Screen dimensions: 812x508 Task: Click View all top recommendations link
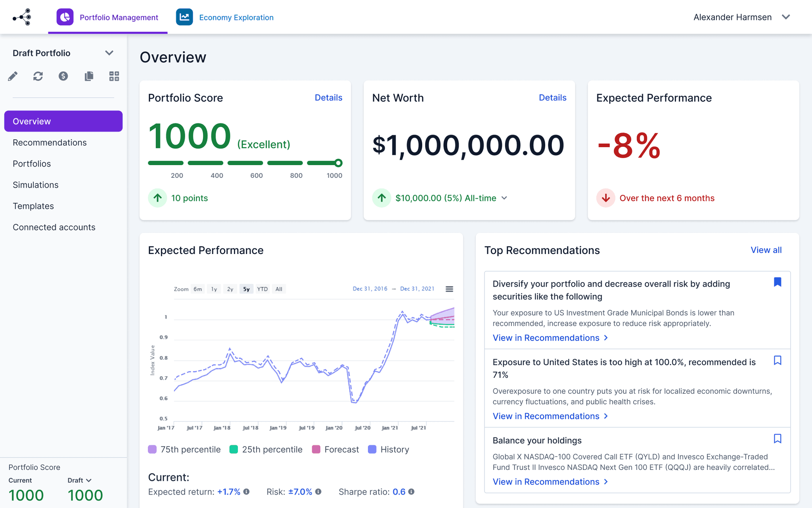tap(766, 250)
